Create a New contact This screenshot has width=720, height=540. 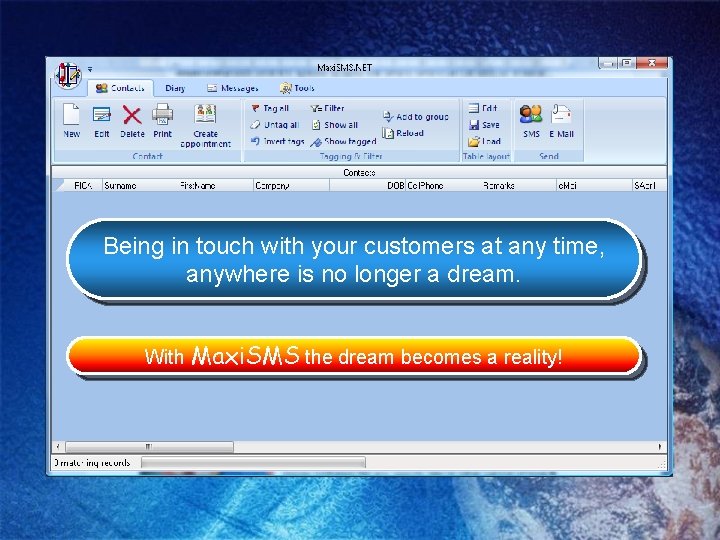[x=71, y=120]
